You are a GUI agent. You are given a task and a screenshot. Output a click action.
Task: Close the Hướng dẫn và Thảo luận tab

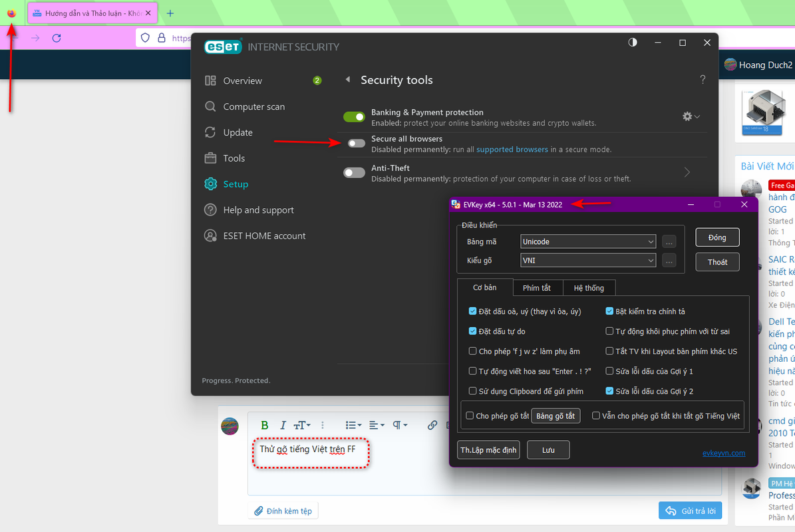point(148,13)
